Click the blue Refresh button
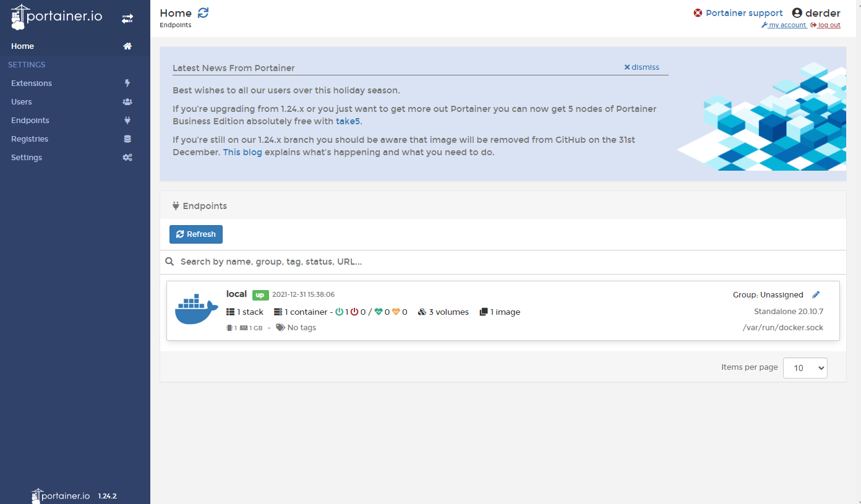This screenshot has width=861, height=504. tap(196, 234)
